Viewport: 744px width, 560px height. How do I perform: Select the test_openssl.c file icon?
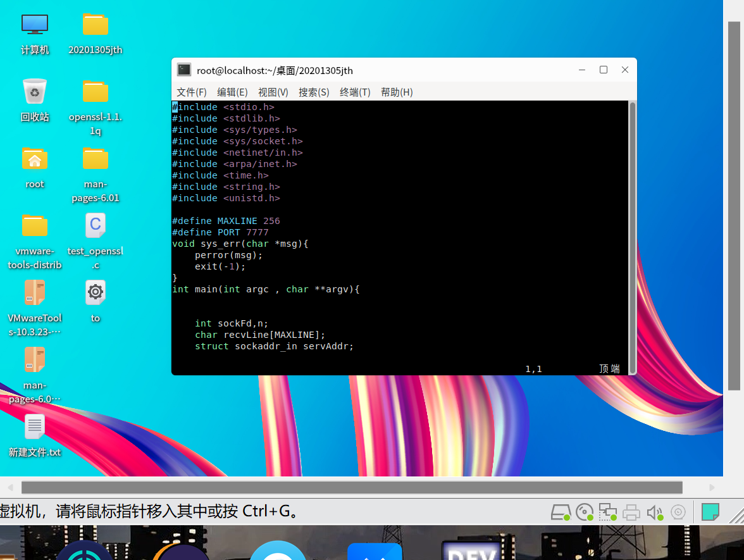(x=96, y=225)
